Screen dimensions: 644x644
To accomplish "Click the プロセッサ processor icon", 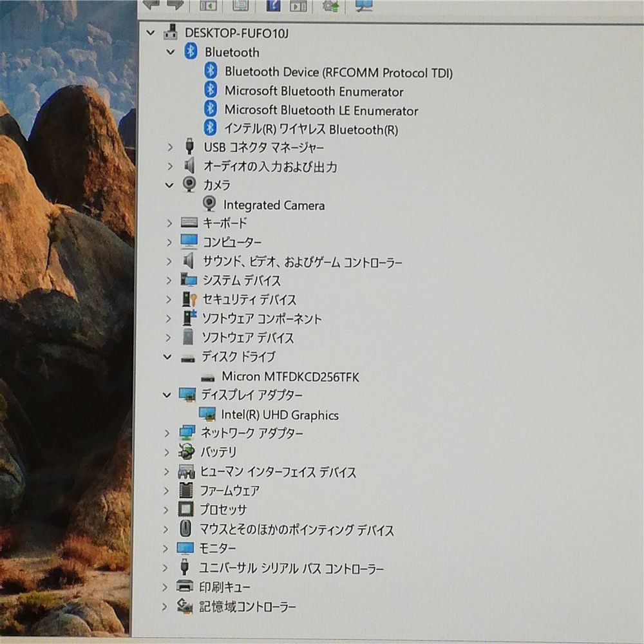I will (x=186, y=509).
